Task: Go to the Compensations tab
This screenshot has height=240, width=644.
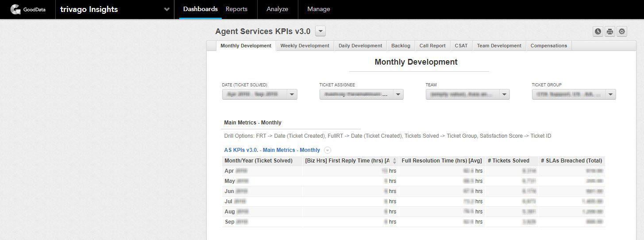Action: (x=548, y=46)
